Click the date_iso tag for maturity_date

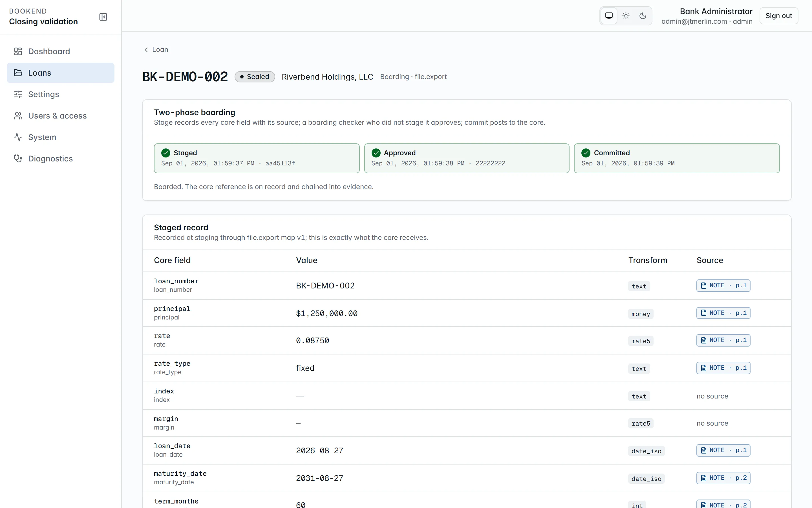(x=646, y=479)
